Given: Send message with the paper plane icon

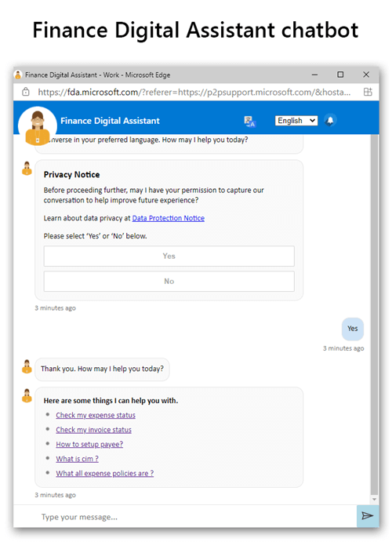Looking at the screenshot, I should 368,516.
